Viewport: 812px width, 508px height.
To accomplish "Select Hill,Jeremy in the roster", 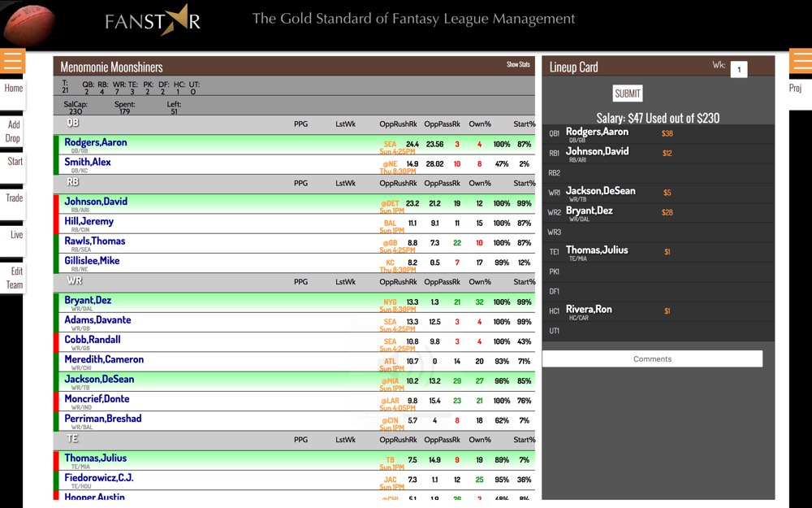I will [89, 221].
